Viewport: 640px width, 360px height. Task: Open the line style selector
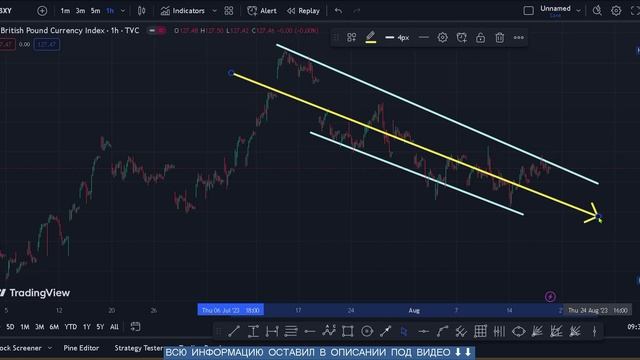[x=424, y=38]
